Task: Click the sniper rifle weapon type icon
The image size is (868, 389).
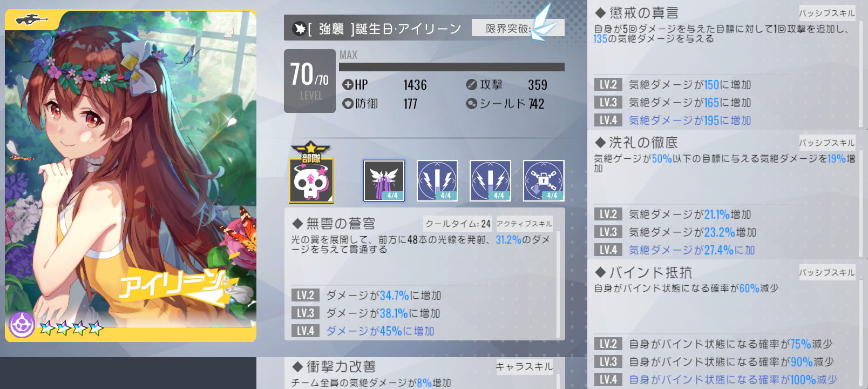Action: tap(31, 20)
